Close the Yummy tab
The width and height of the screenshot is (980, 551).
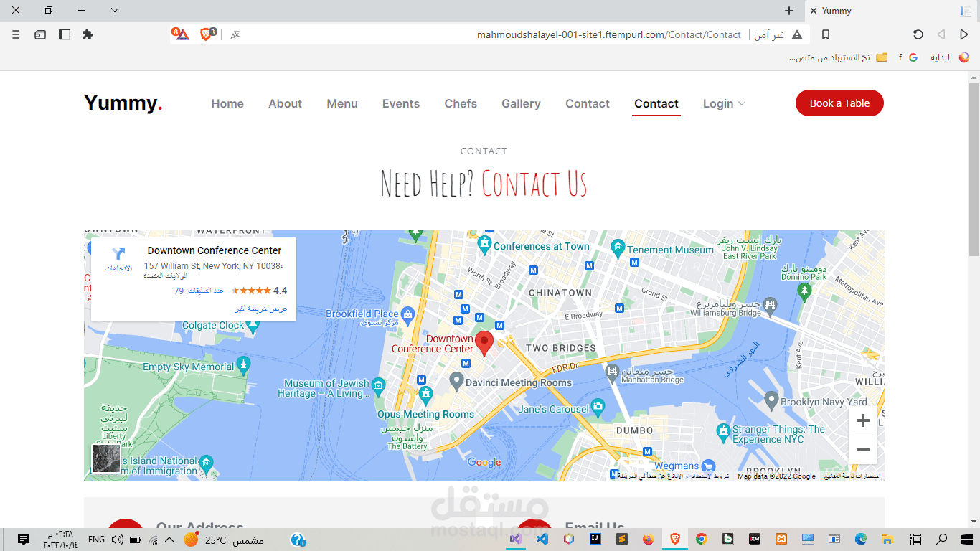pos(813,11)
